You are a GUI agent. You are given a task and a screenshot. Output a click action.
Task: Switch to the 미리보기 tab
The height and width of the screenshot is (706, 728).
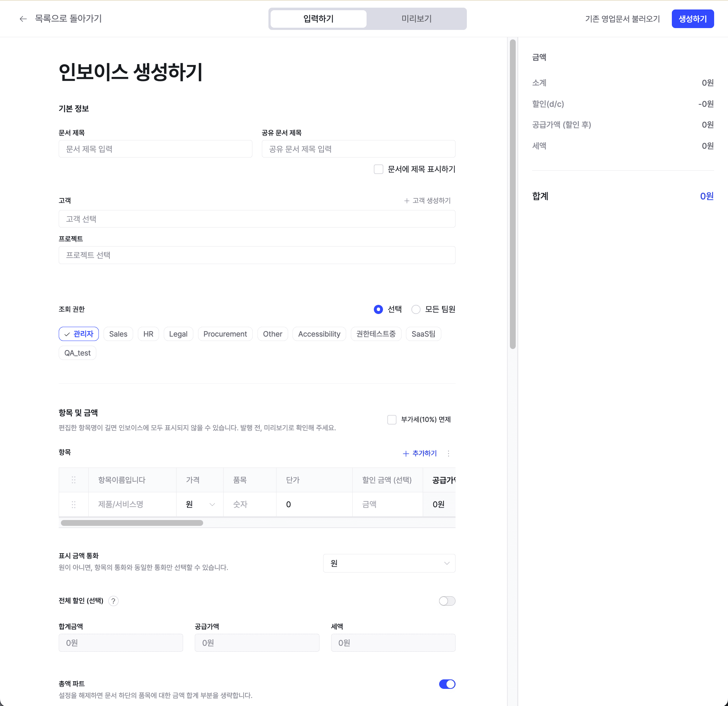tap(416, 19)
